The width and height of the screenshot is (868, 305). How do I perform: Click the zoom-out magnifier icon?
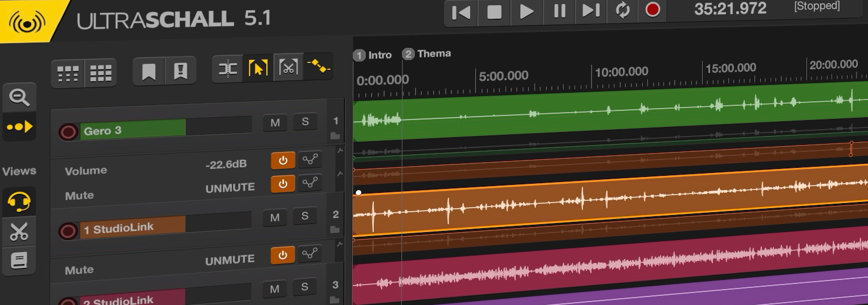20,98
